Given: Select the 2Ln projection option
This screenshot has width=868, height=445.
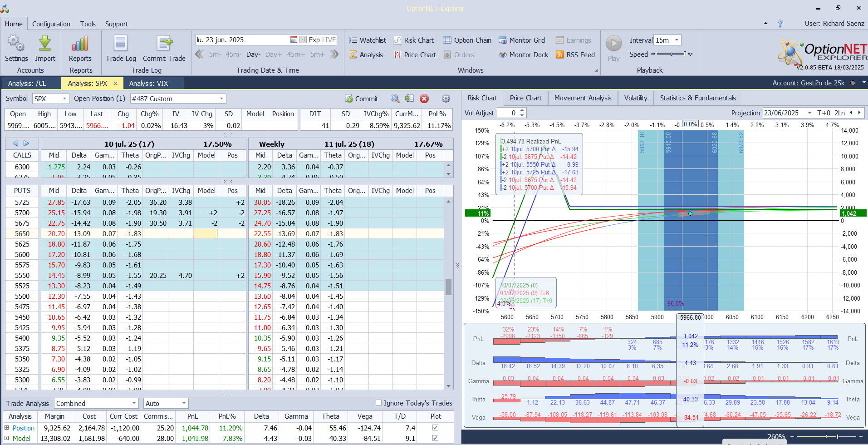Looking at the screenshot, I should pyautogui.click(x=840, y=113).
